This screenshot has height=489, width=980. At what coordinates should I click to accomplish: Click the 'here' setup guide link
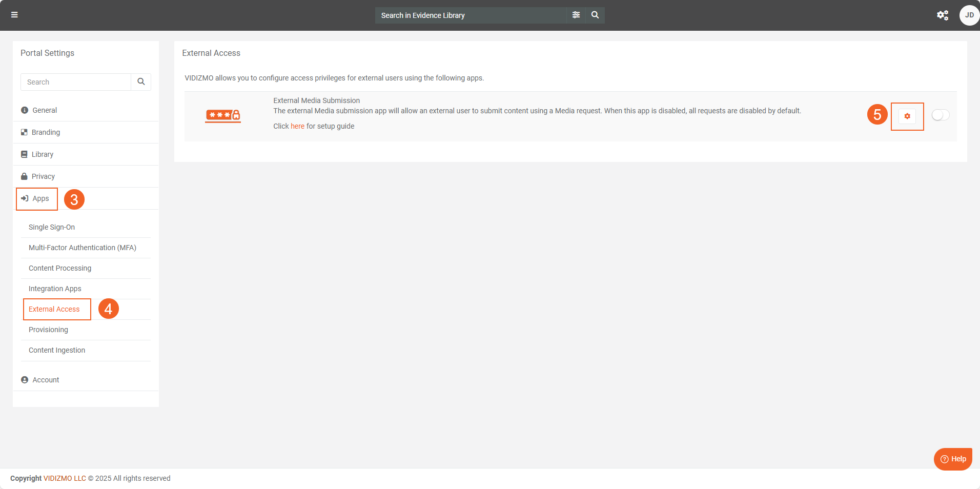(297, 126)
